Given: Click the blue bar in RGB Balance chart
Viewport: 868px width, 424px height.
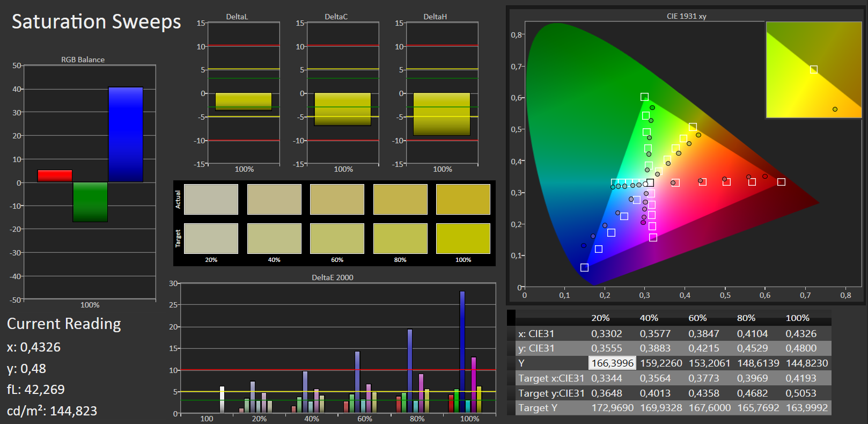Looking at the screenshot, I should tap(126, 135).
